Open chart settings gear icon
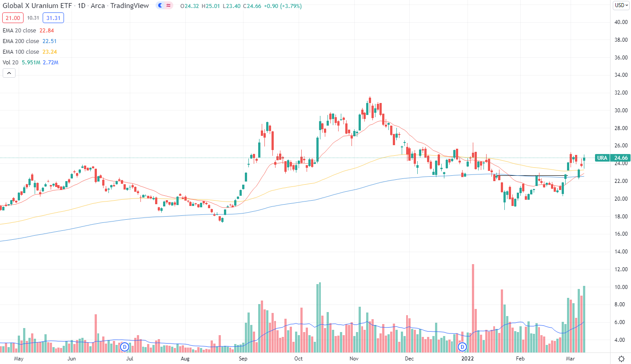The image size is (631, 364). click(621, 358)
